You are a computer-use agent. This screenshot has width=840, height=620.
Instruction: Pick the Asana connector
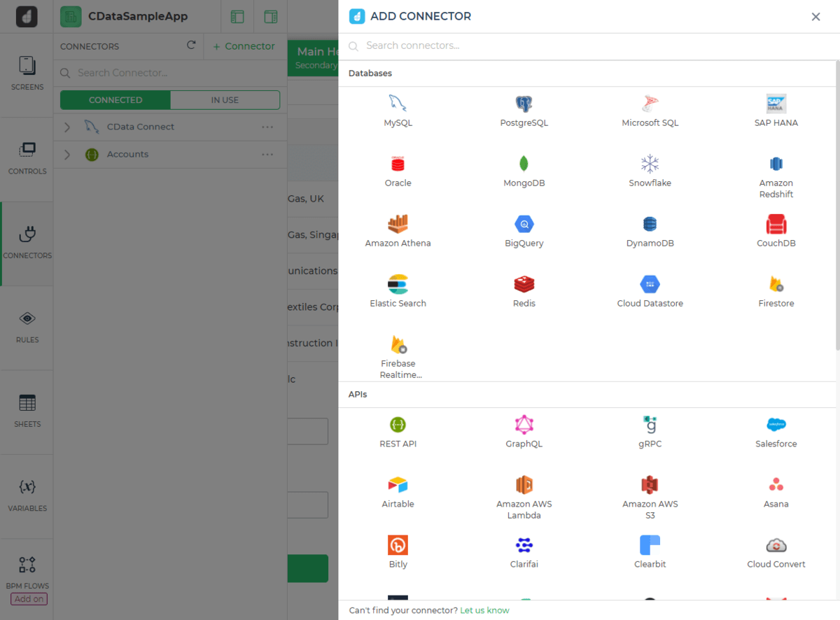point(776,493)
